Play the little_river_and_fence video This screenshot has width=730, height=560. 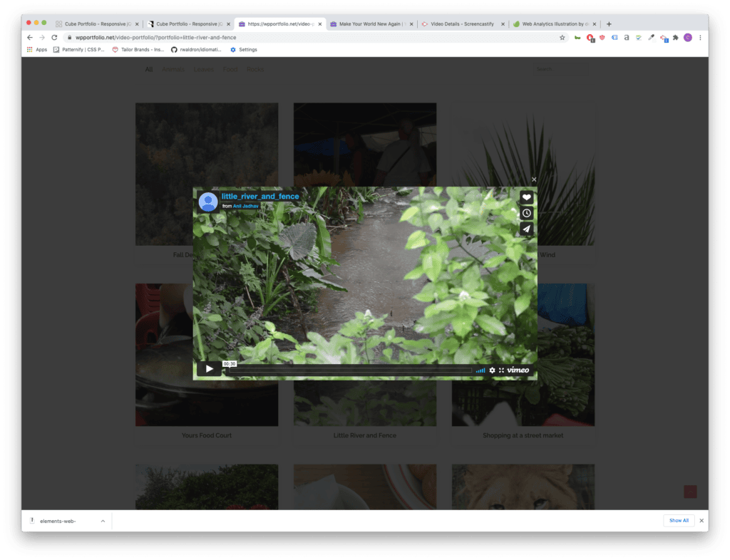[x=209, y=369]
